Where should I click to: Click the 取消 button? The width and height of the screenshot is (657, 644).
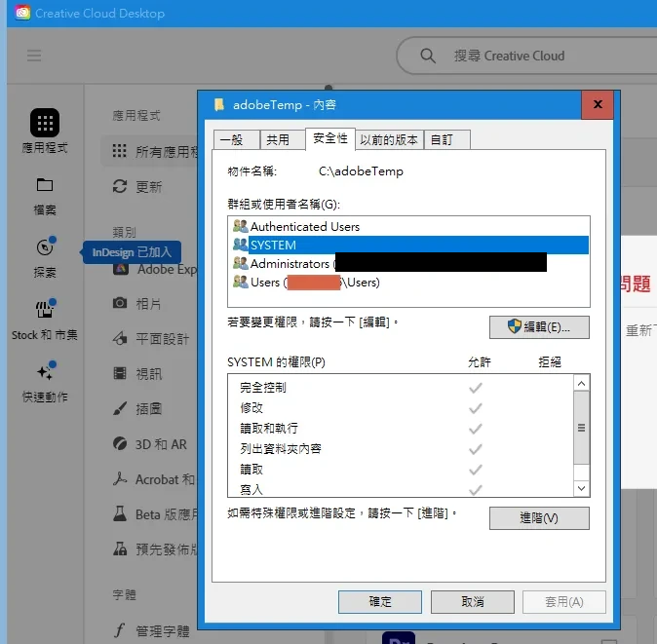pyautogui.click(x=473, y=602)
